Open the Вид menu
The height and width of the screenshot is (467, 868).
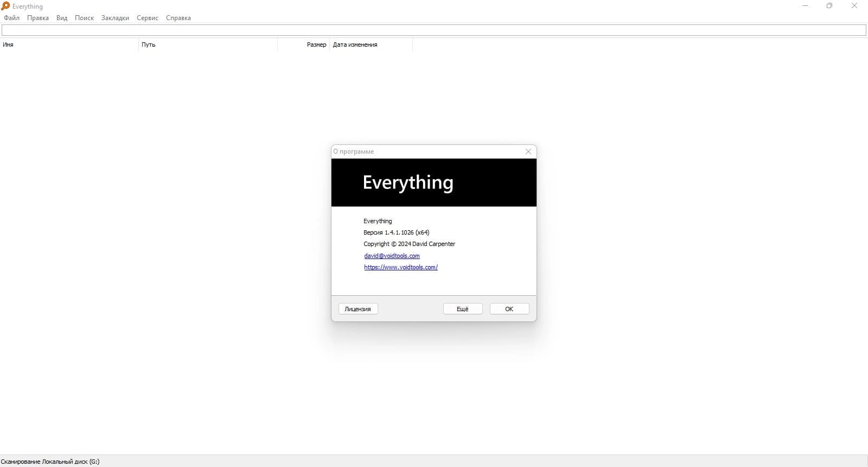point(62,18)
